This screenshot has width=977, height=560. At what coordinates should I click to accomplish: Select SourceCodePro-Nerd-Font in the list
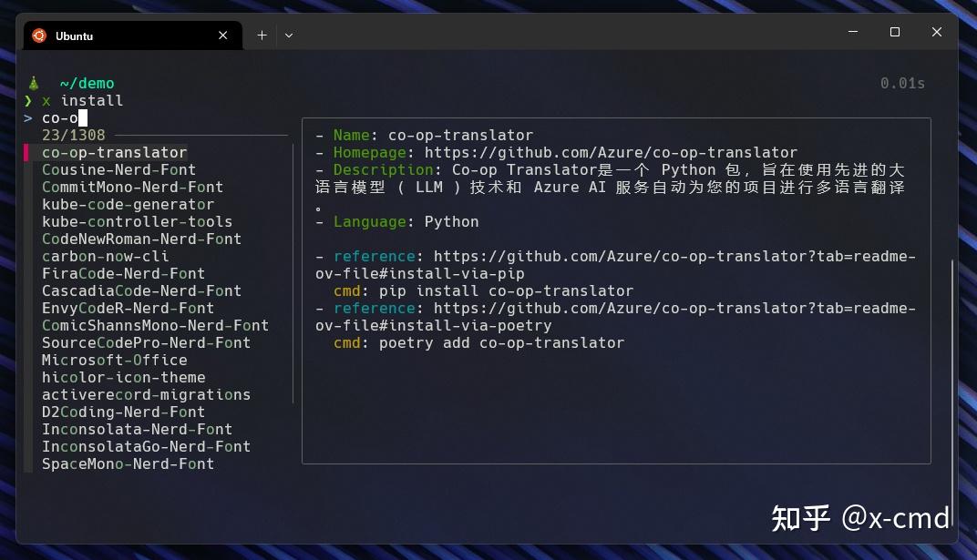pos(146,343)
